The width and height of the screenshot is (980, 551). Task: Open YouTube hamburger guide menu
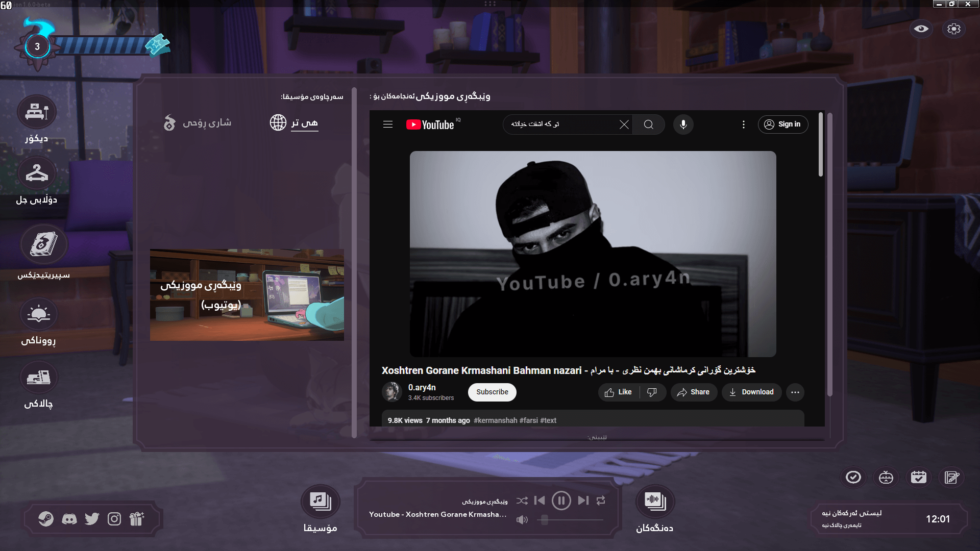click(x=388, y=124)
